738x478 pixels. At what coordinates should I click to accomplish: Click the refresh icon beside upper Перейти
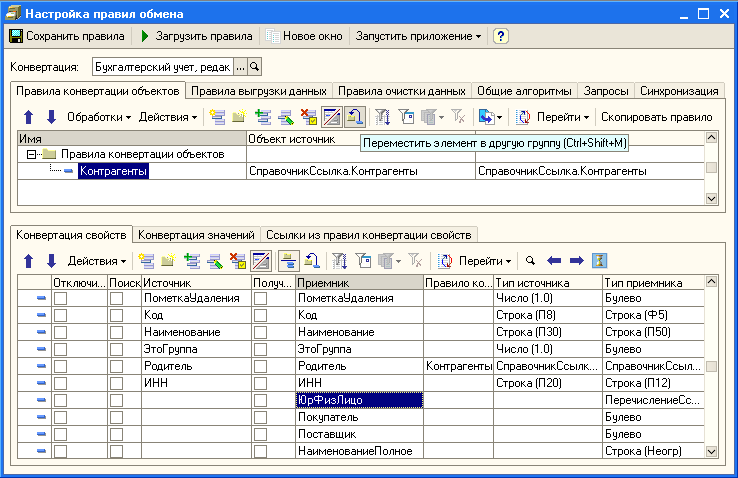pyautogui.click(x=523, y=117)
